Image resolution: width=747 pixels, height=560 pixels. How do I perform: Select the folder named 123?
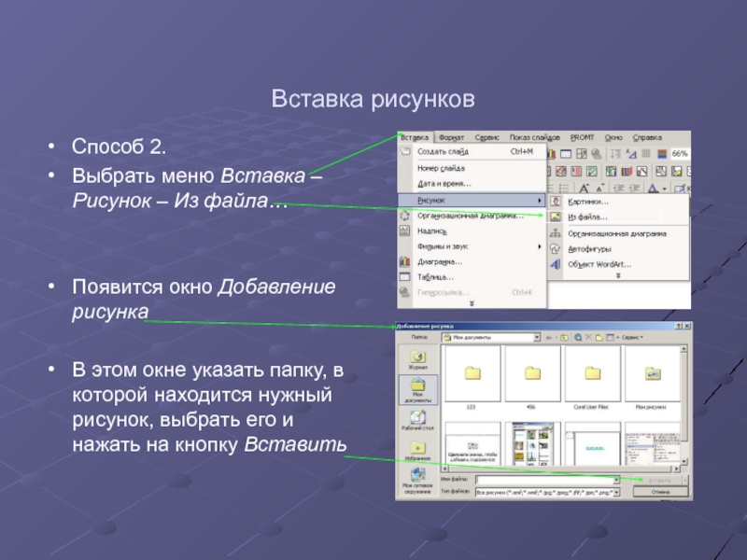coord(472,378)
